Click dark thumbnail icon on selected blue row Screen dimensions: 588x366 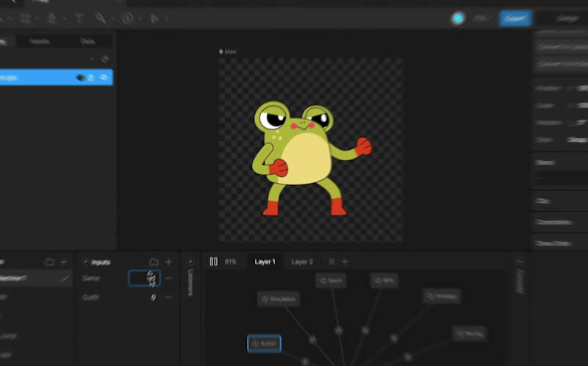point(81,78)
